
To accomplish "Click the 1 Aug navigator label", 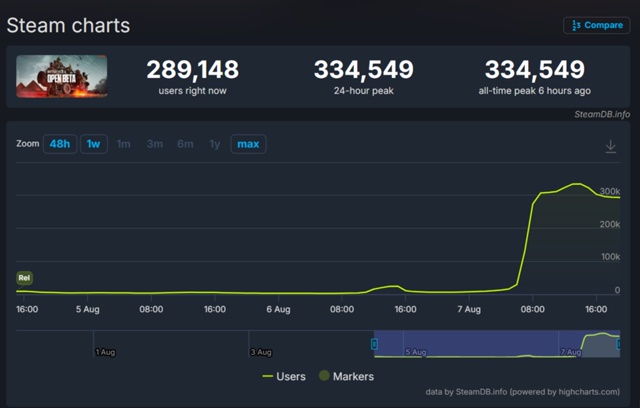I will 105,352.
